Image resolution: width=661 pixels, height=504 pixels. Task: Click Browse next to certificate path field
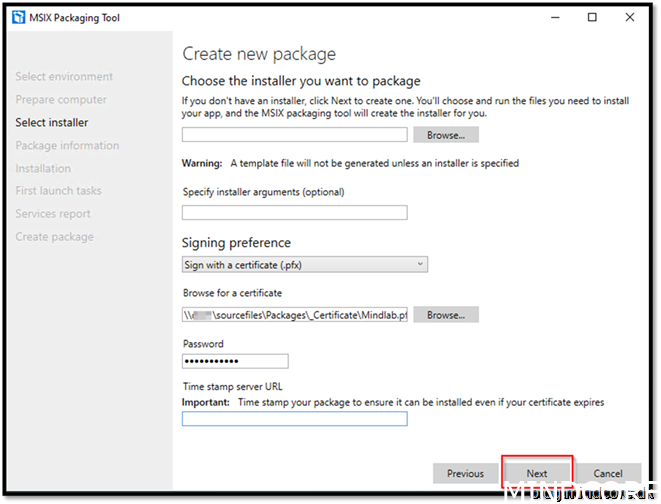pyautogui.click(x=446, y=315)
